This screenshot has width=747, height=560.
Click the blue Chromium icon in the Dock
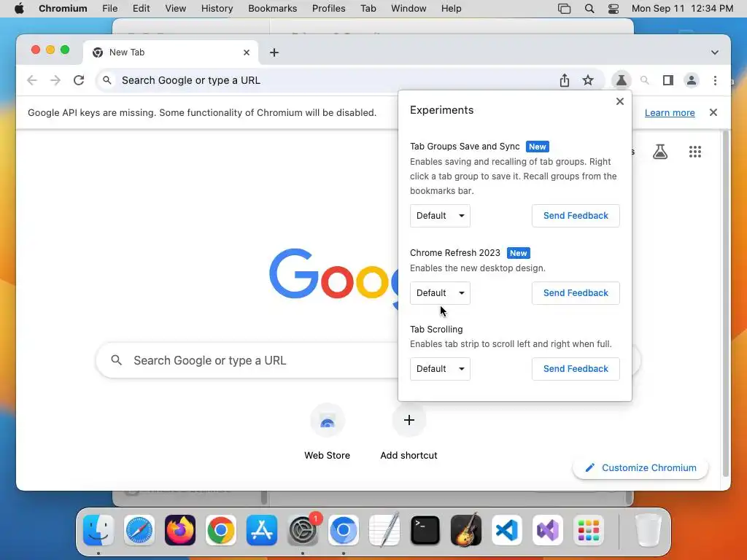click(343, 530)
